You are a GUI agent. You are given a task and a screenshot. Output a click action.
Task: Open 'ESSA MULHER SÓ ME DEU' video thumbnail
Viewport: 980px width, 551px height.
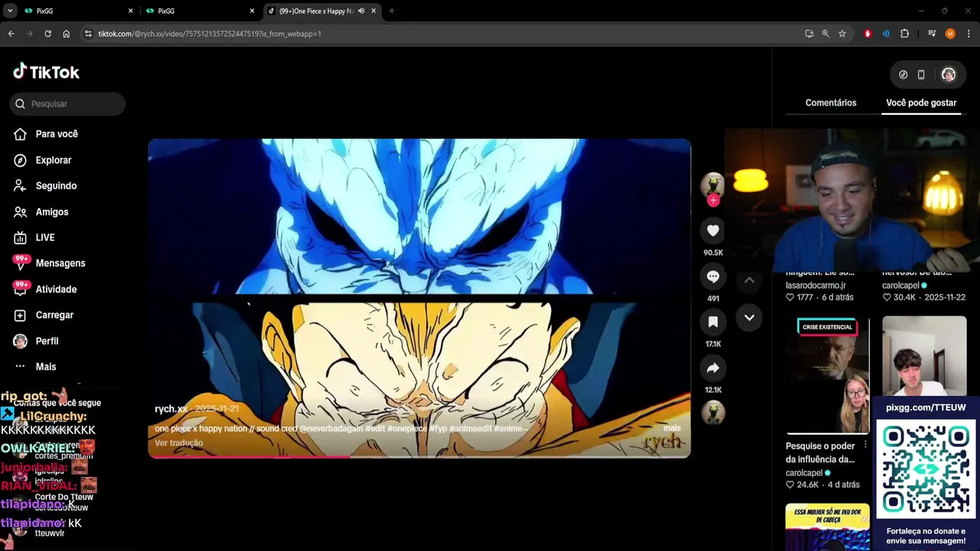828,527
